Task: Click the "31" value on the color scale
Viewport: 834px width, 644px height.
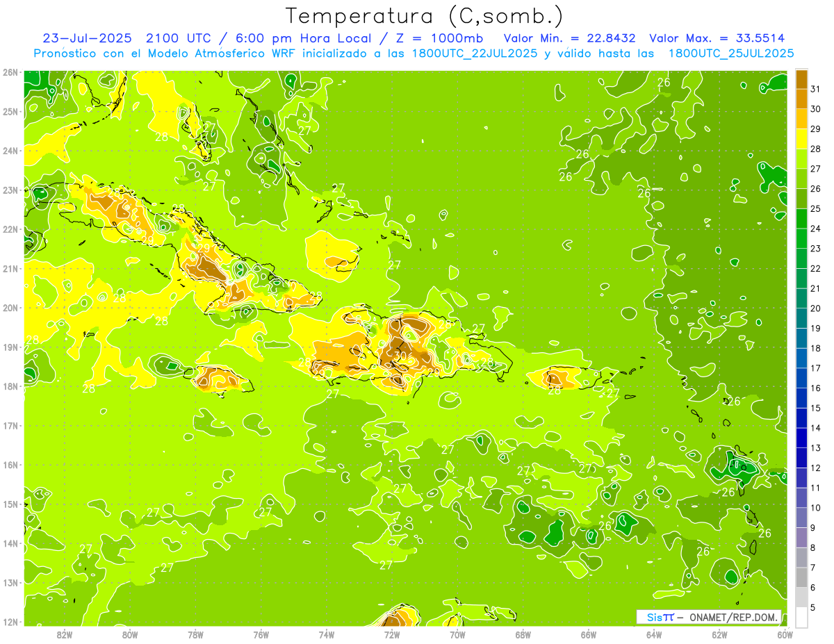Action: point(816,89)
